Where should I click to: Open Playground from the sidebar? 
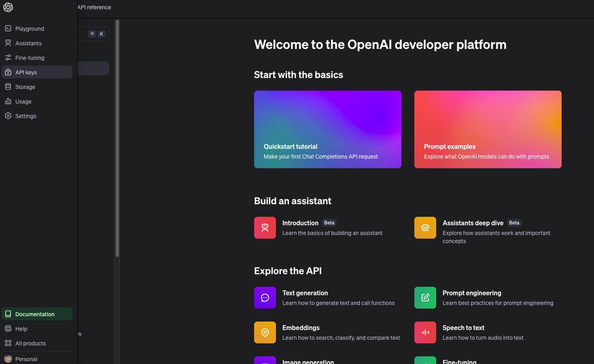tap(37, 28)
